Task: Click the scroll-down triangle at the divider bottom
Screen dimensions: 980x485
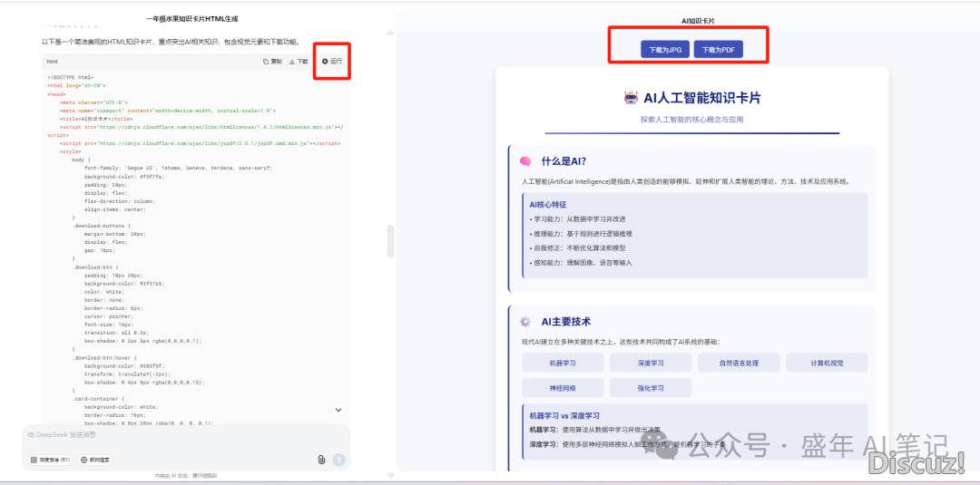Action: click(390, 476)
